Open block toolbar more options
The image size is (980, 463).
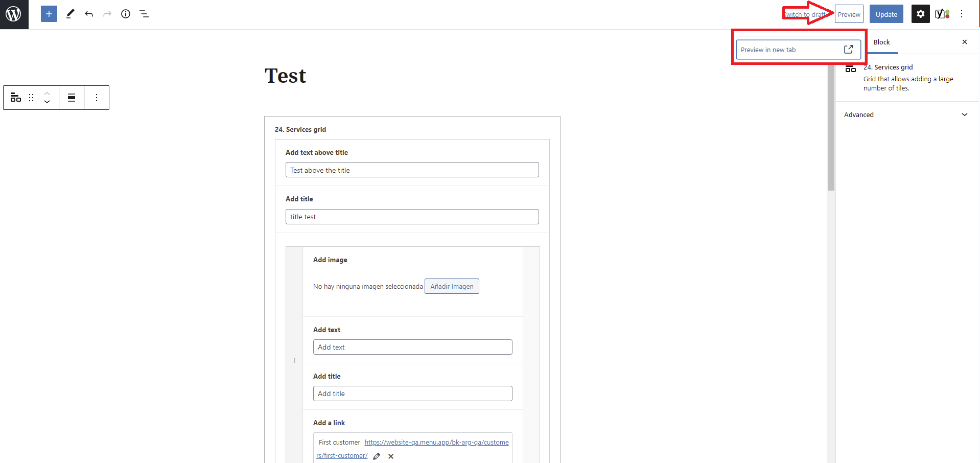97,98
